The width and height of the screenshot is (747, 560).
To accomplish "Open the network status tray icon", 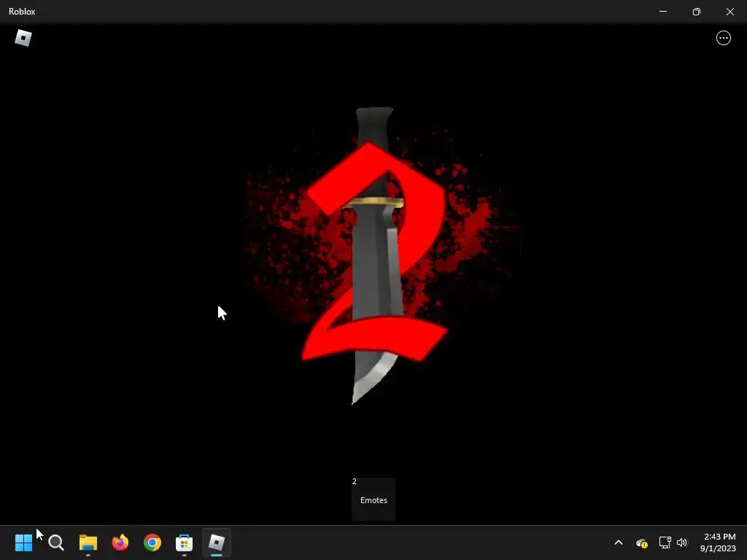I will coord(665,542).
